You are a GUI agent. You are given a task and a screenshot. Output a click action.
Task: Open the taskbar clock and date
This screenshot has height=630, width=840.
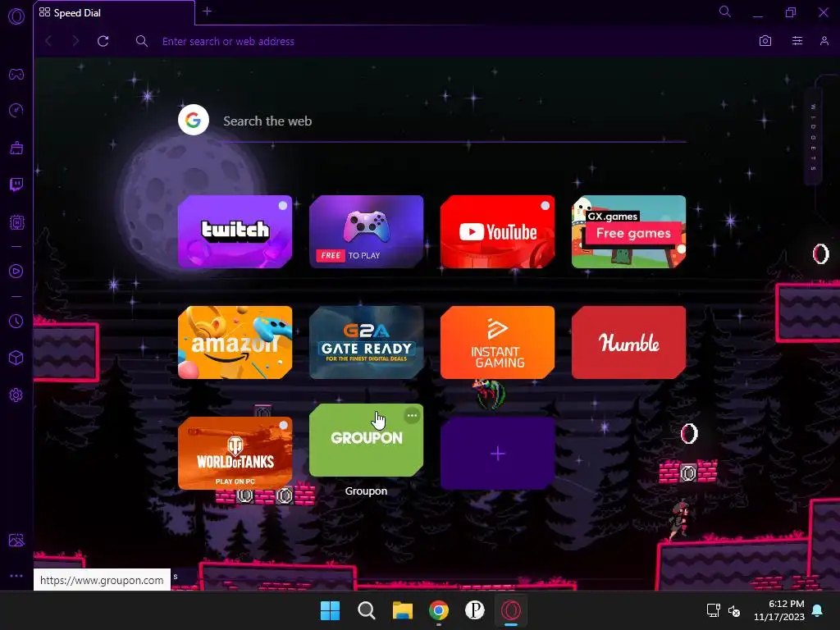tap(779, 610)
